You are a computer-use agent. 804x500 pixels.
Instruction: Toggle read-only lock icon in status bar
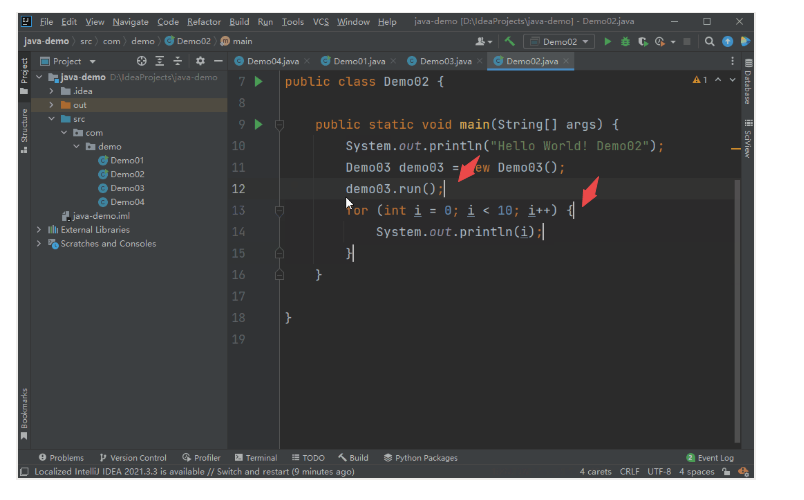click(x=726, y=472)
